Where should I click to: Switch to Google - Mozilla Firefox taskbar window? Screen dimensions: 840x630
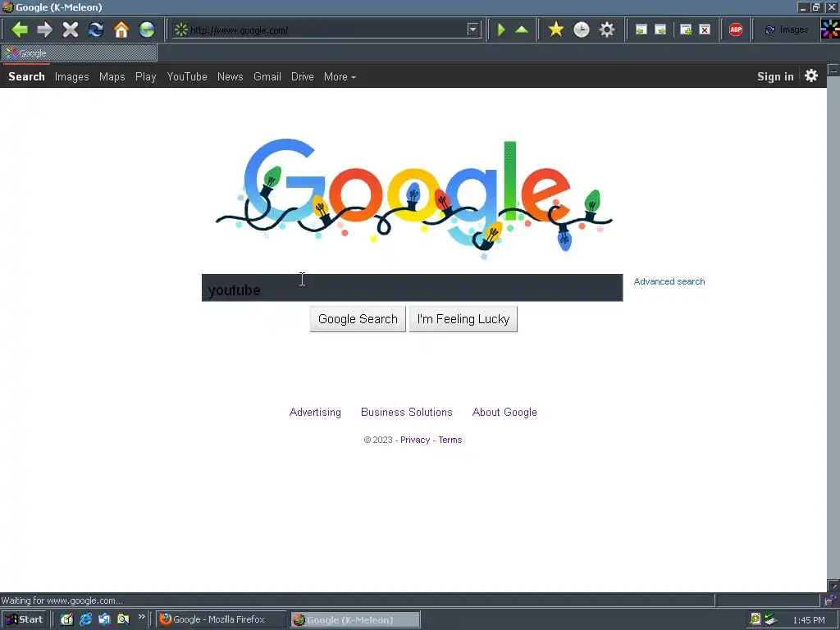coord(221,619)
